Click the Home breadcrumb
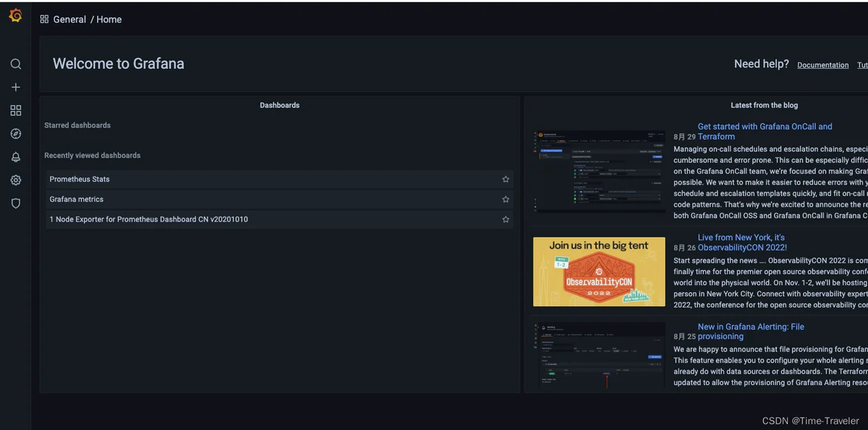 coord(109,20)
